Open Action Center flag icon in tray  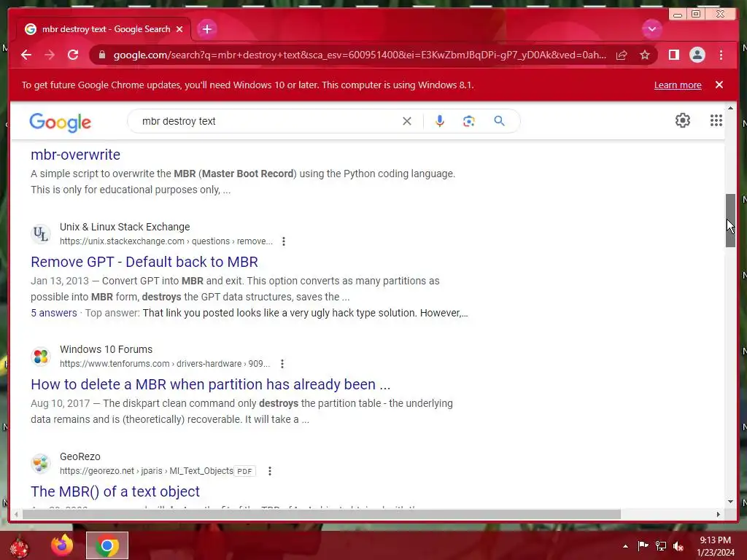(643, 545)
